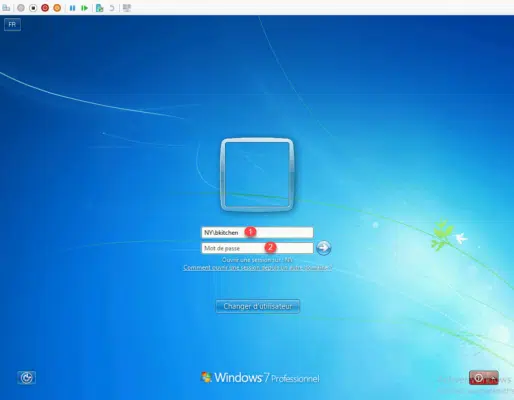Screen dimensions: 514x400
Task: Click the username field containing NY\bkitchen
Action: click(257, 232)
